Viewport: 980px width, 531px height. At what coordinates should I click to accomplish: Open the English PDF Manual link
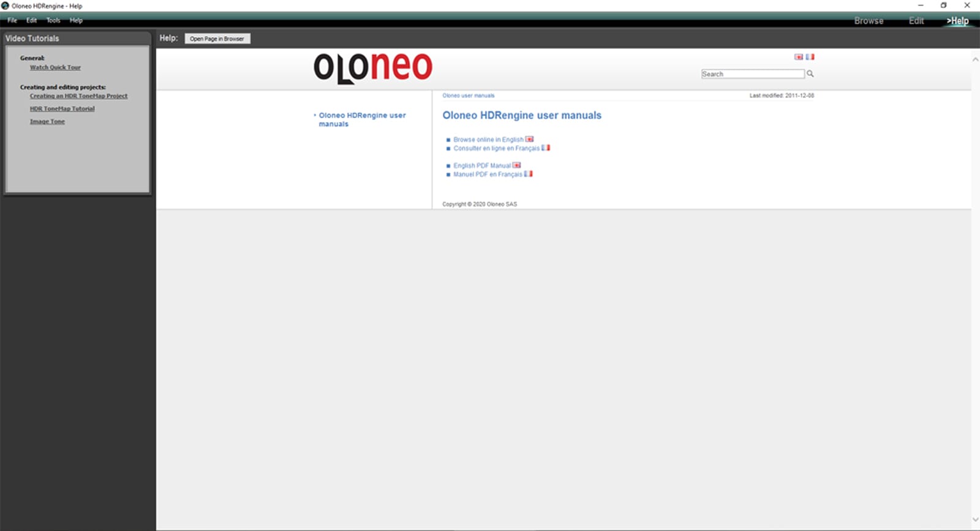click(x=482, y=165)
